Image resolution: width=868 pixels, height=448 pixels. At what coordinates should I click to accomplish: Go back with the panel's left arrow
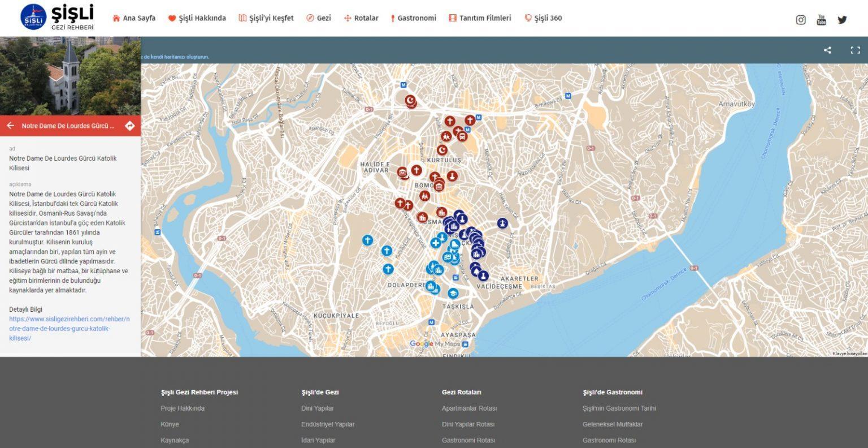[x=10, y=126]
